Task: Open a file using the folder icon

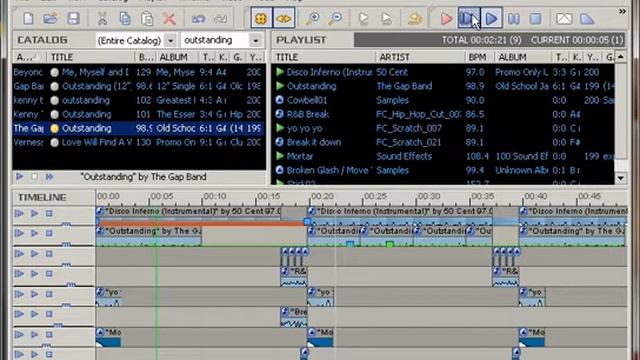Action: 51,18
